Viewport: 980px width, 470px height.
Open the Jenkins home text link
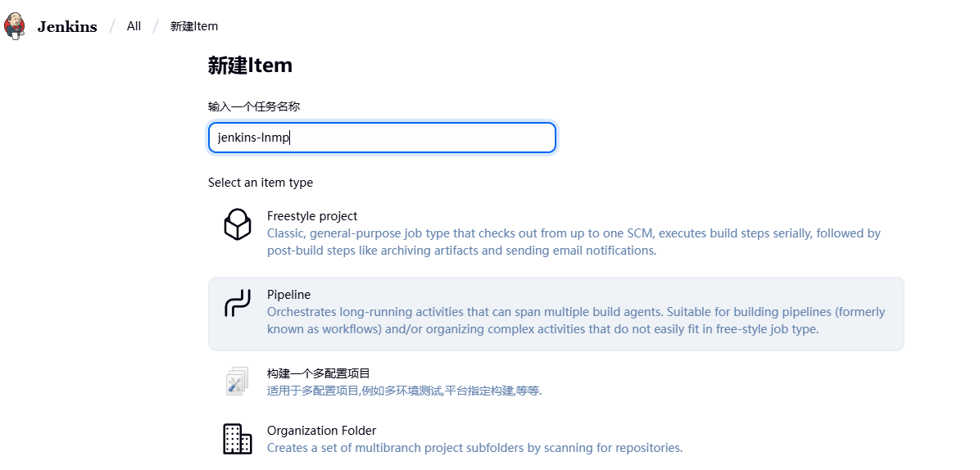tap(67, 27)
